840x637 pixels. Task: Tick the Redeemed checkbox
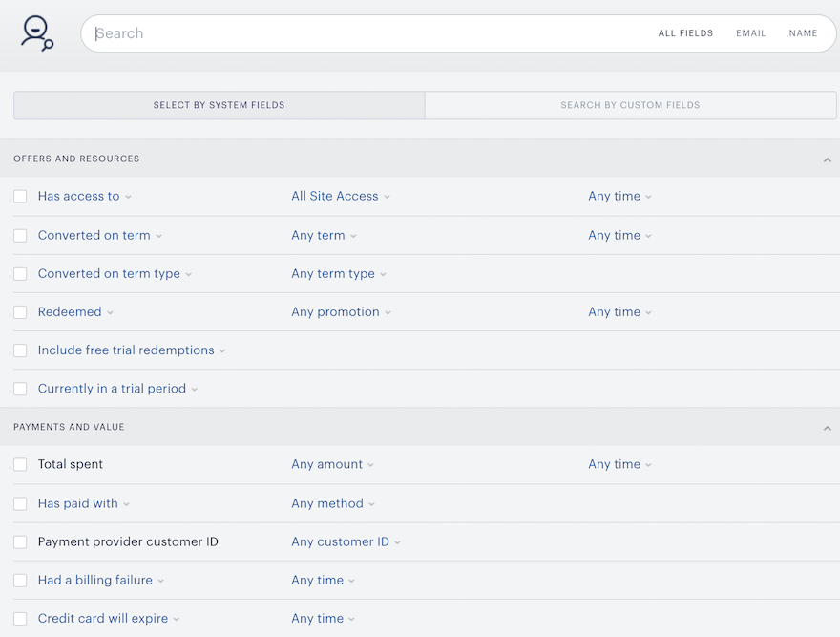(x=20, y=312)
